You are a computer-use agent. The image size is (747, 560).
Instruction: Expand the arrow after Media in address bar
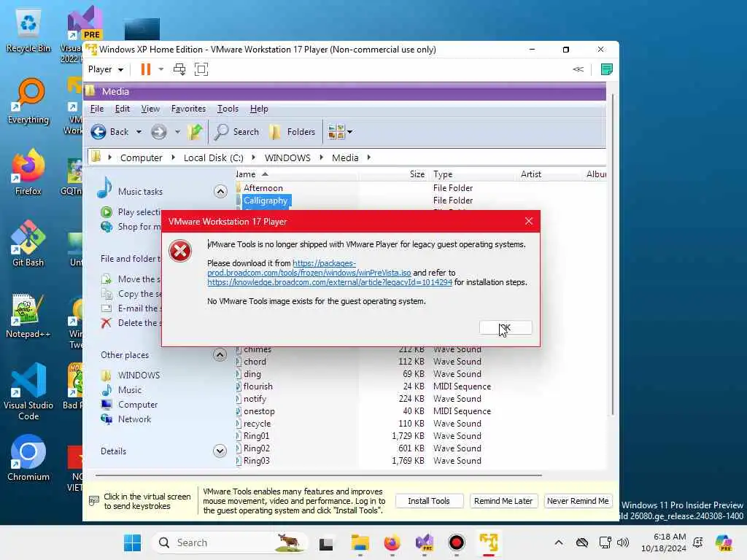pos(368,157)
